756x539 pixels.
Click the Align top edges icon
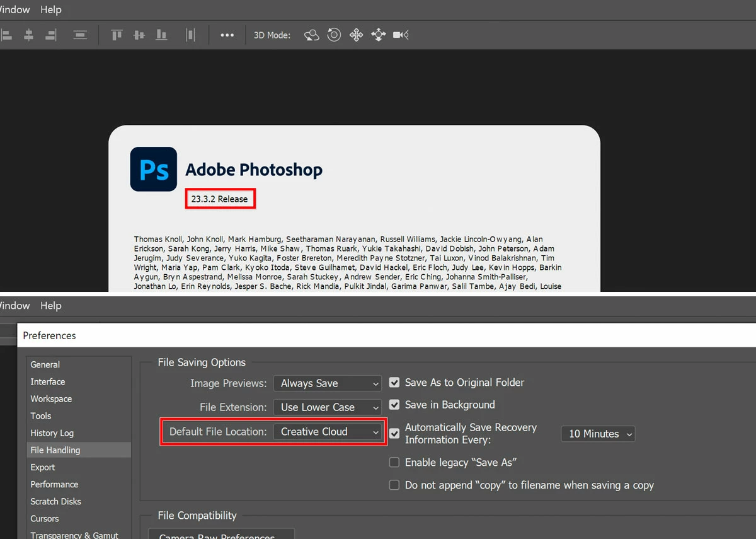117,35
